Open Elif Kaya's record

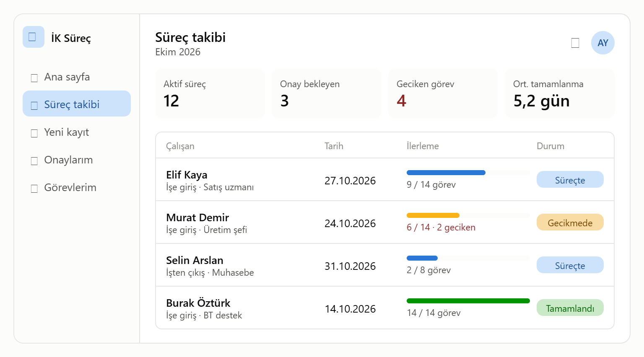click(385, 180)
